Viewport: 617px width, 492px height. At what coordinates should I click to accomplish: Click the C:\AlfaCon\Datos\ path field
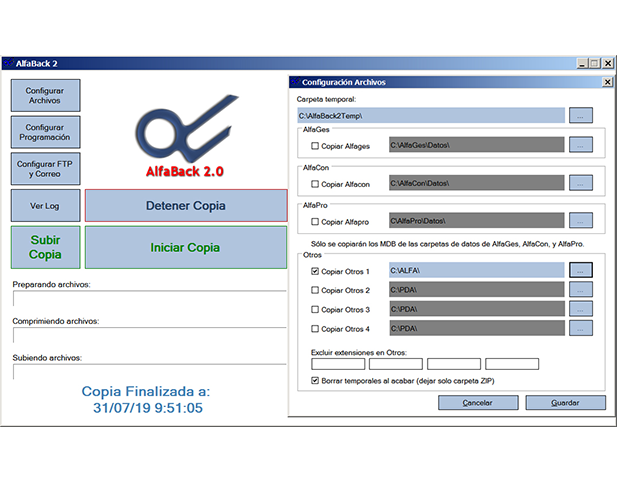coord(477,183)
